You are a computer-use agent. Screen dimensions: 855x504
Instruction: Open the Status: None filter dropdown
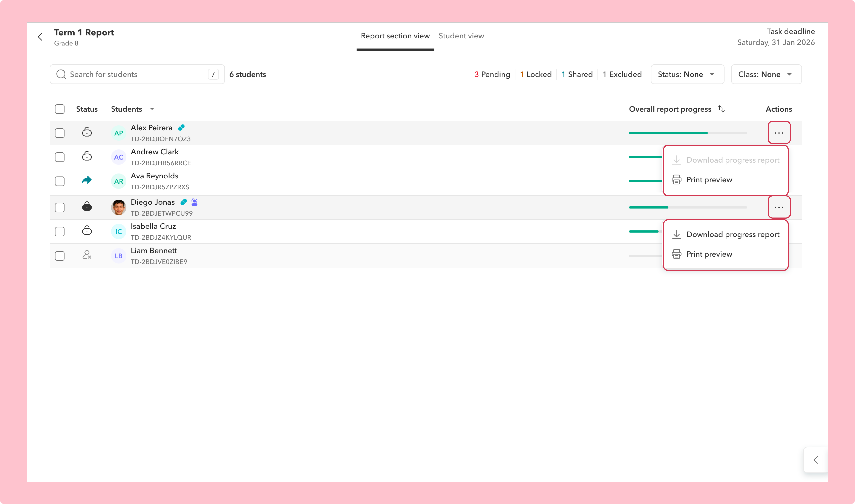687,74
